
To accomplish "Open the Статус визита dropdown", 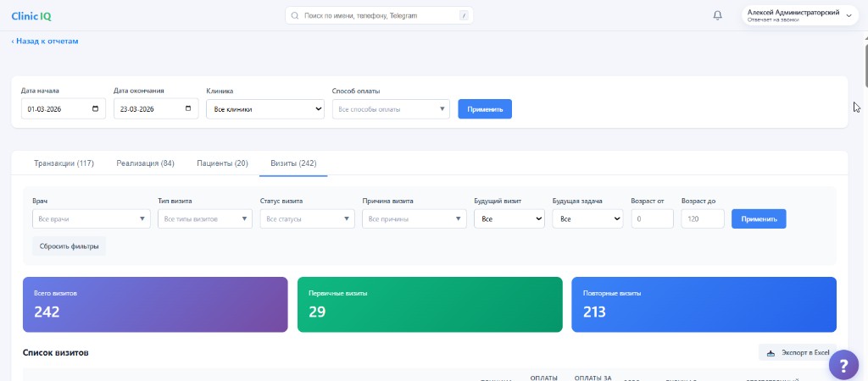I will coord(307,219).
